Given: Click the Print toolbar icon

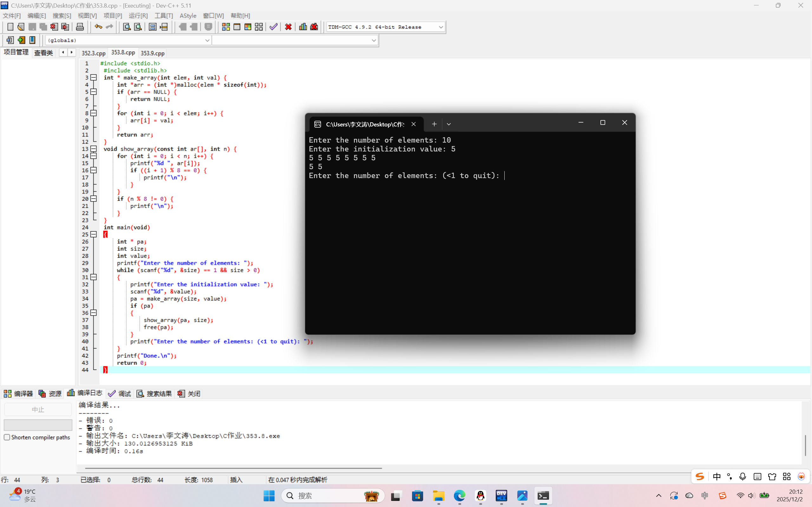Looking at the screenshot, I should [80, 27].
